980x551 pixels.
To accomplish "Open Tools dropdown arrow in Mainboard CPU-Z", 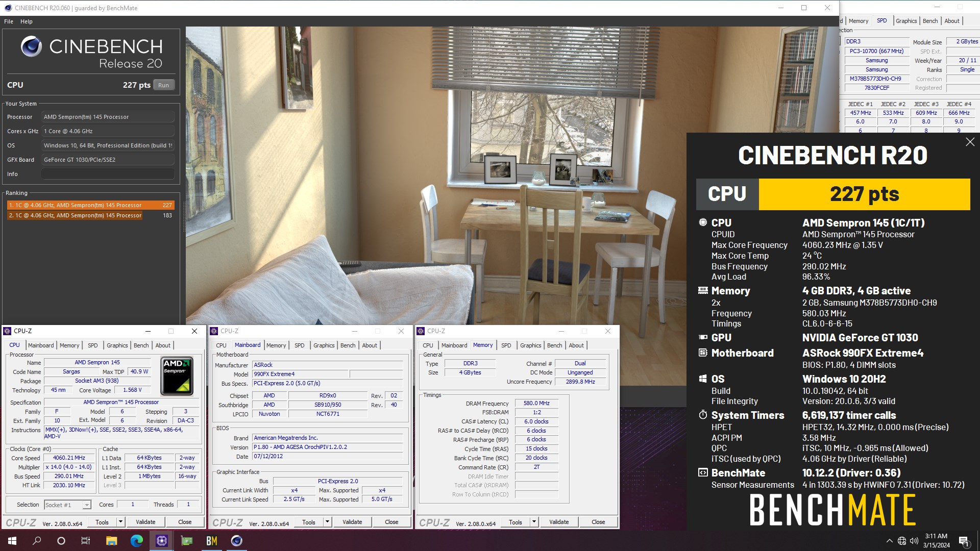I will [x=328, y=522].
